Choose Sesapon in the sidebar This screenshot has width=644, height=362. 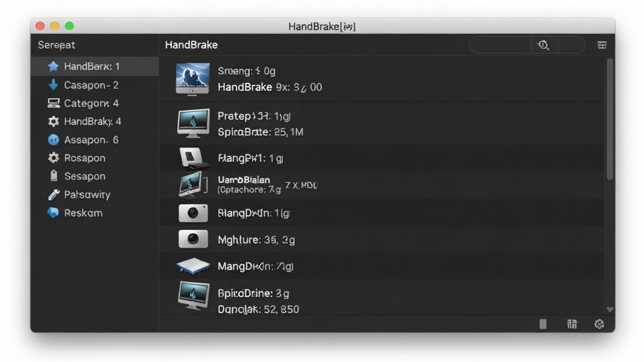tap(95, 176)
